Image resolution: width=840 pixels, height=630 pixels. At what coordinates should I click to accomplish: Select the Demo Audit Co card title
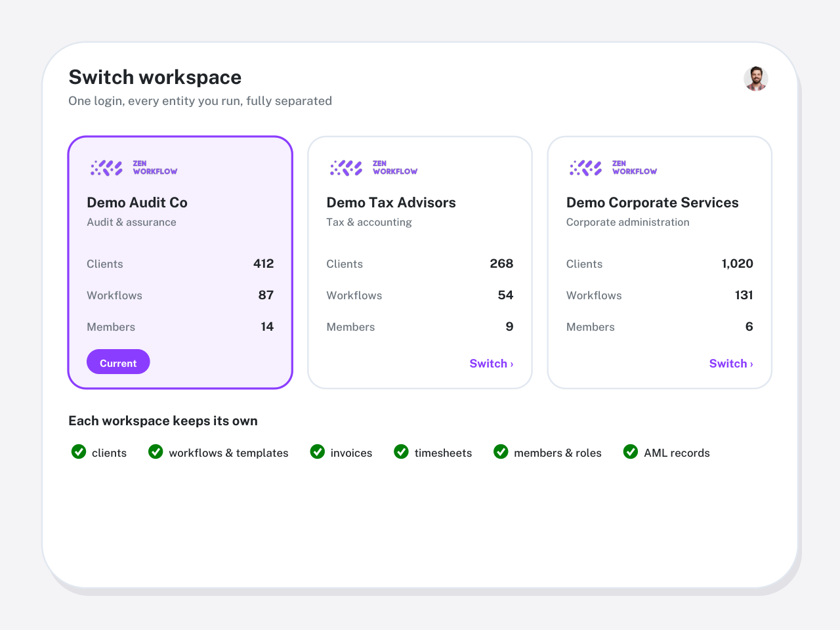tap(137, 203)
